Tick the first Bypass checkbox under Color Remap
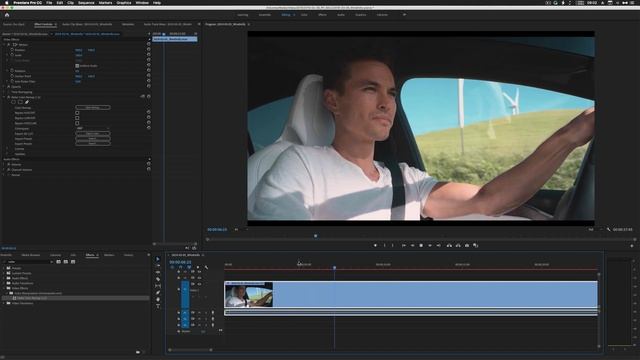 coord(77,113)
